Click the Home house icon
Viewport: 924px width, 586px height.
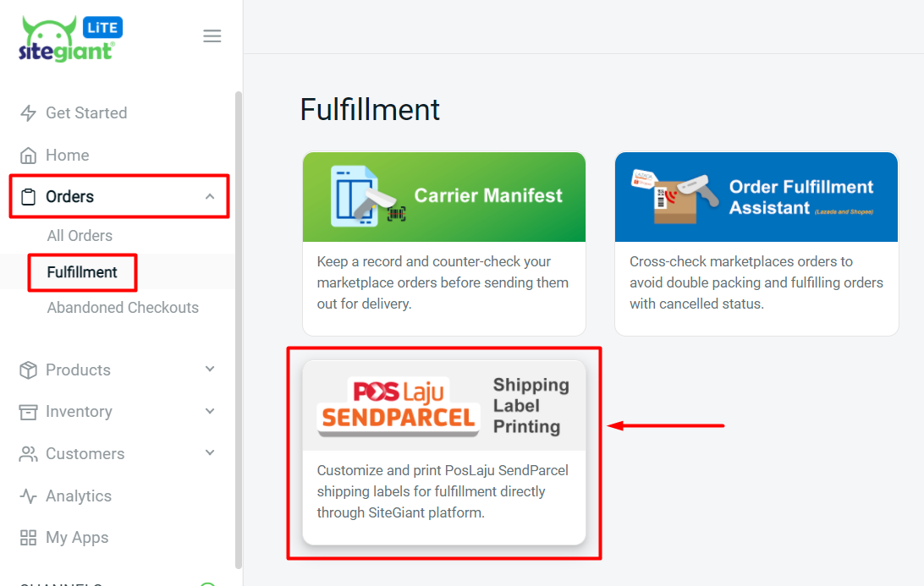click(29, 156)
